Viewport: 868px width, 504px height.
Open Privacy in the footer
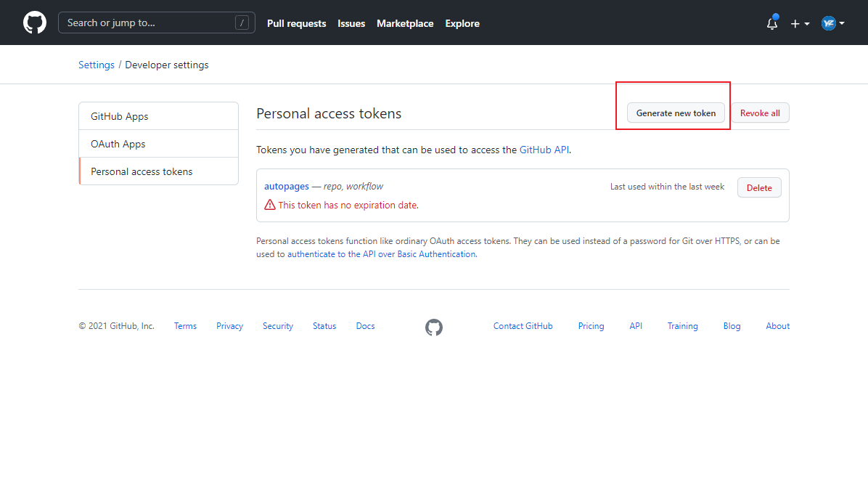pyautogui.click(x=230, y=326)
